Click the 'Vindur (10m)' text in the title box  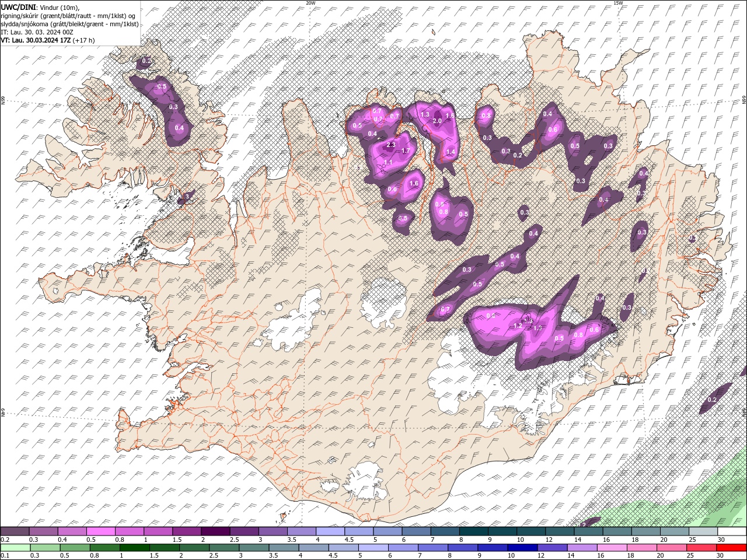pyautogui.click(x=59, y=7)
